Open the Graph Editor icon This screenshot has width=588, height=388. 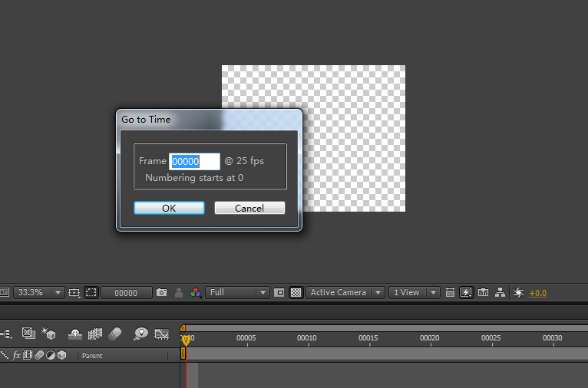click(162, 334)
